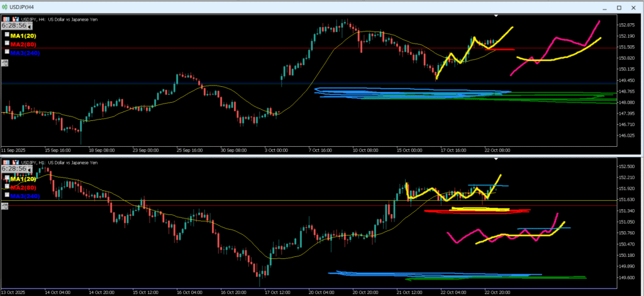
Task: Click the white chart shift triangle on the H4 chart
Action: pyautogui.click(x=496, y=15)
